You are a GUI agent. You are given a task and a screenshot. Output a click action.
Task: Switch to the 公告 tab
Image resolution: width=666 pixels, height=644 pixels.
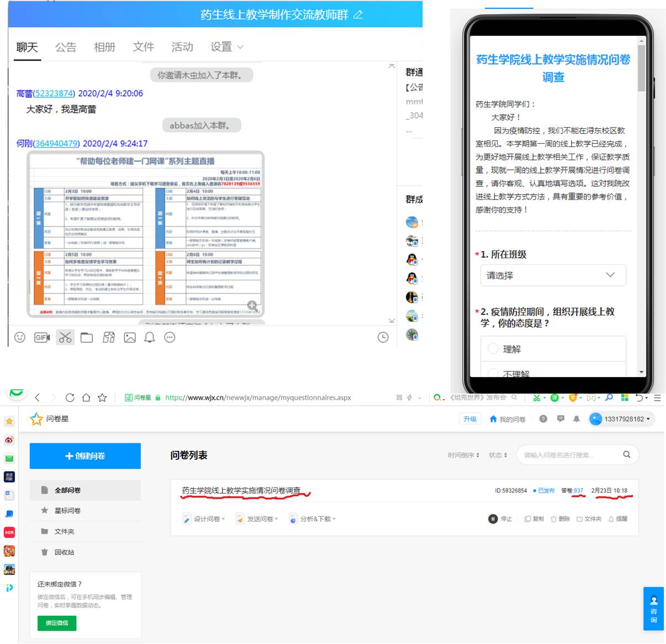(x=66, y=47)
